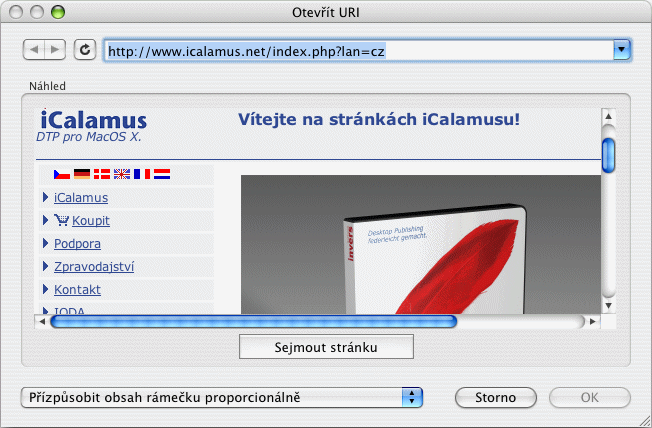
Task: Open the URL history dropdown arrow
Action: (x=622, y=50)
